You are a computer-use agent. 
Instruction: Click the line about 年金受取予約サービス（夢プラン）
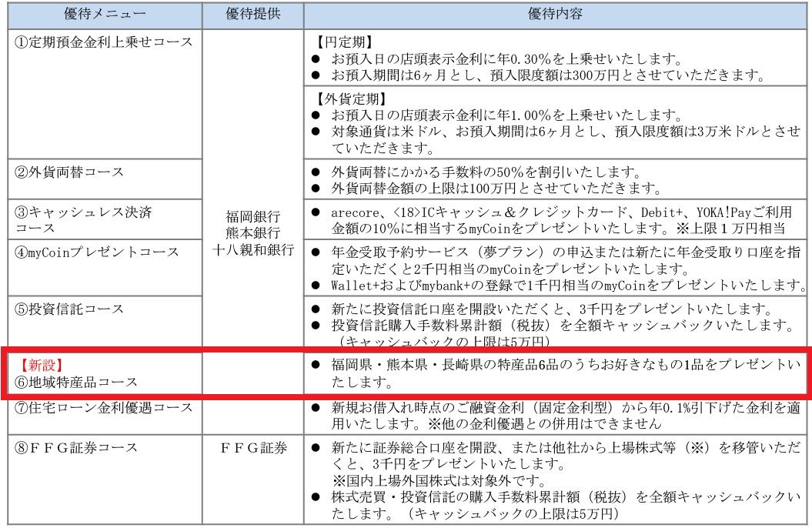[566, 252]
